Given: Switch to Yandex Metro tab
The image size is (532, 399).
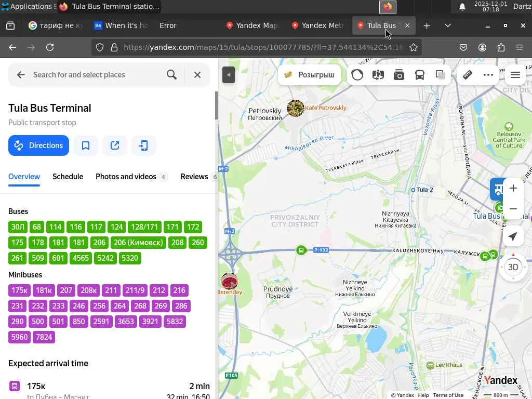Looking at the screenshot, I should 318,25.
